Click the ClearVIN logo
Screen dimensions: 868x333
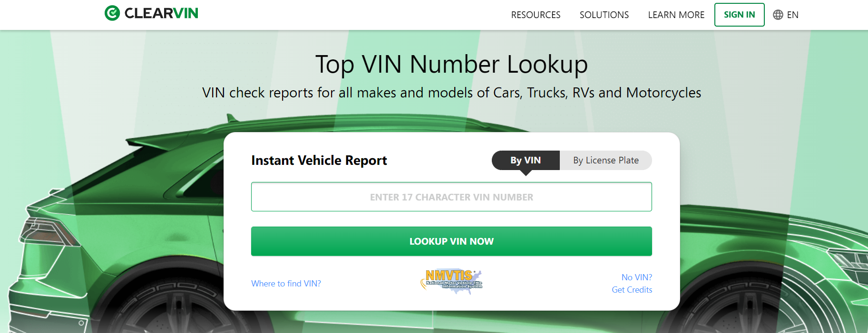pos(151,13)
